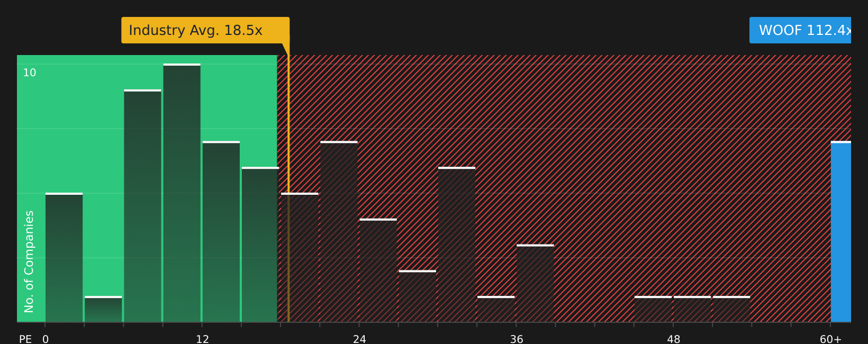The image size is (868, 344).
Task: Click the short bar starting at PE 48
Action: tap(692, 309)
